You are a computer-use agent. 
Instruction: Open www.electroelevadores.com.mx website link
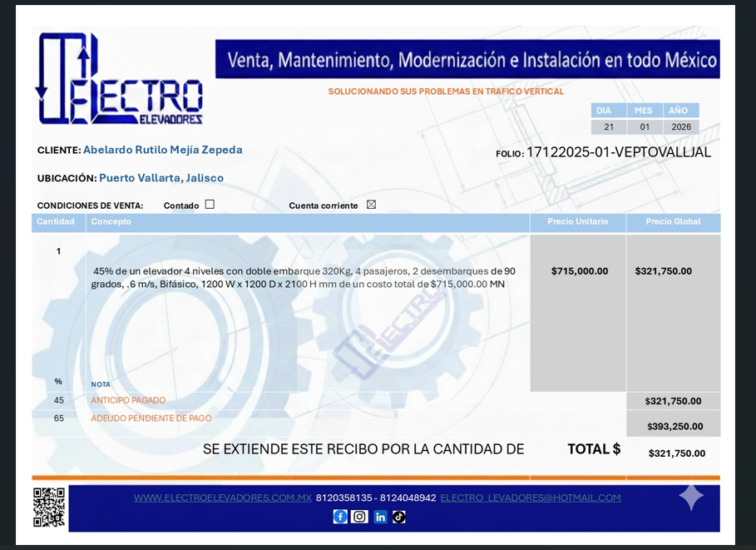(222, 498)
